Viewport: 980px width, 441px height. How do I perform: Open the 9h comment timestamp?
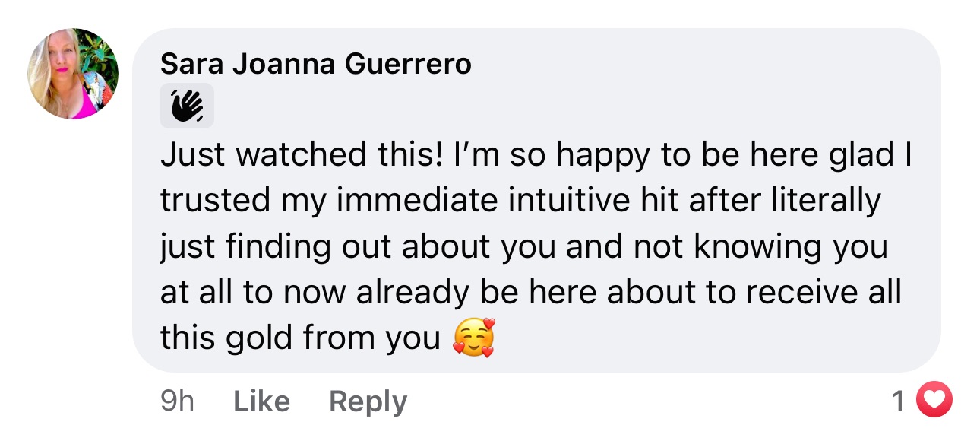click(x=177, y=401)
